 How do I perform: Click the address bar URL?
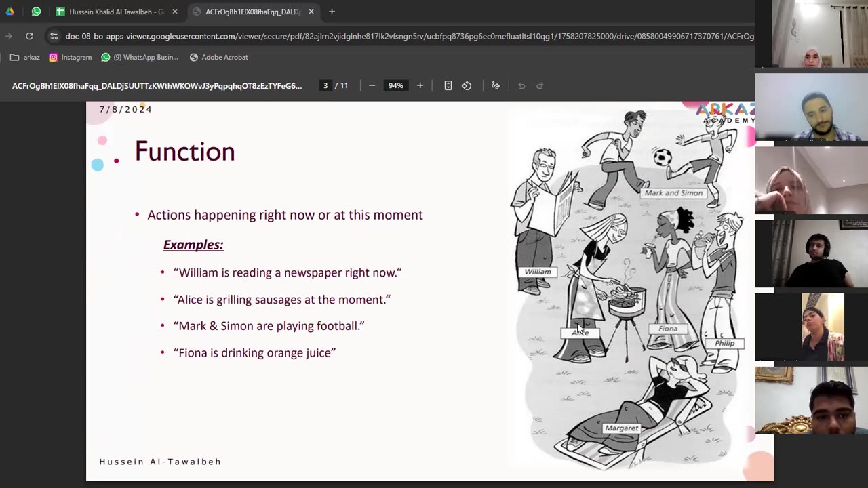pos(409,36)
